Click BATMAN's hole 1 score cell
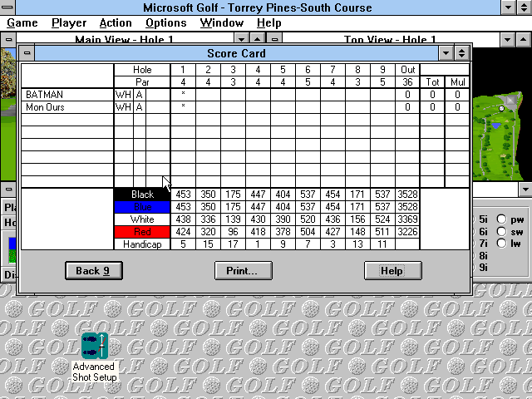 [x=183, y=94]
